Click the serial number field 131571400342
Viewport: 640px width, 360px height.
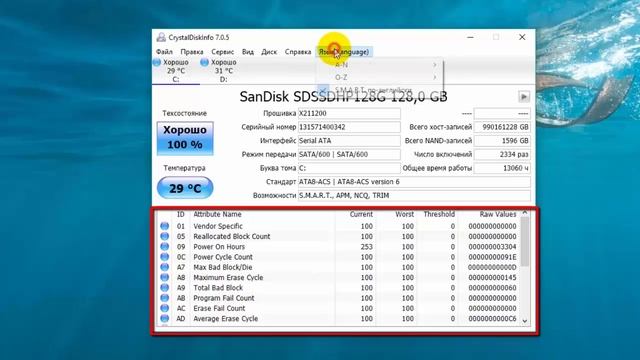[349, 127]
